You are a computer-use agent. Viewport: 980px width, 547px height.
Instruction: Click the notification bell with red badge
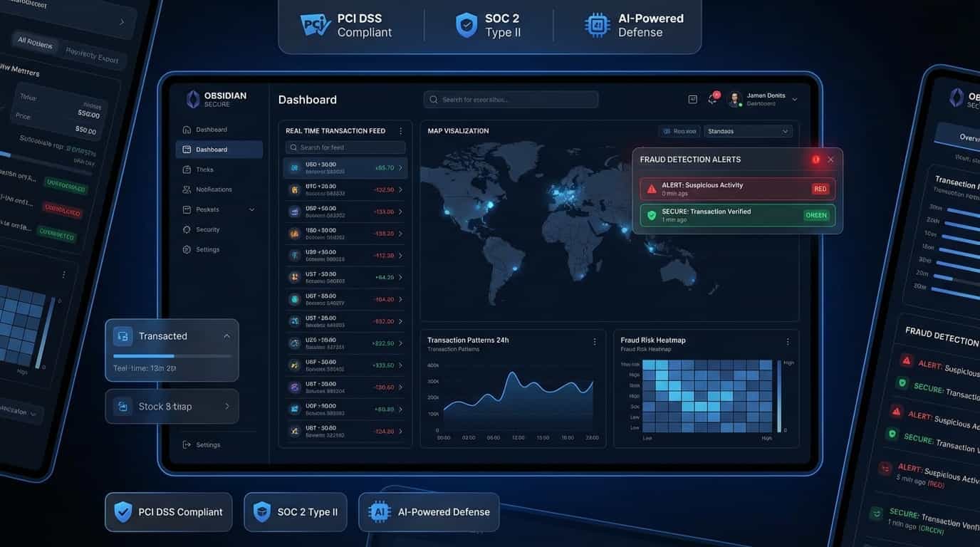coord(712,99)
